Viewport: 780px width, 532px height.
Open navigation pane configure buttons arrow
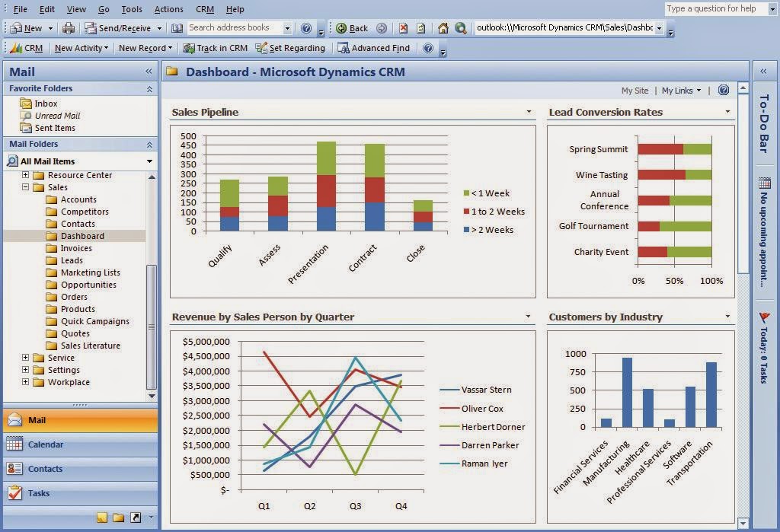pos(152,518)
